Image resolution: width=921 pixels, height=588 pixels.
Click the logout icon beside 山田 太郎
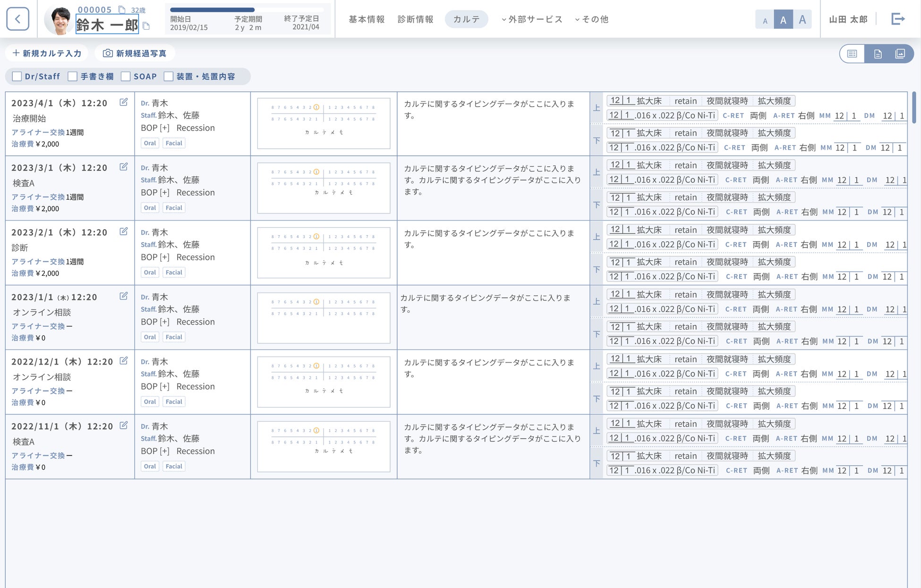pos(898,19)
